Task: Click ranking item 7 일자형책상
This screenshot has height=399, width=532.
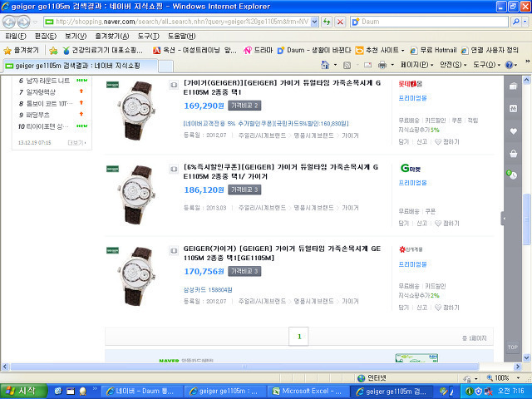Action: (x=41, y=92)
